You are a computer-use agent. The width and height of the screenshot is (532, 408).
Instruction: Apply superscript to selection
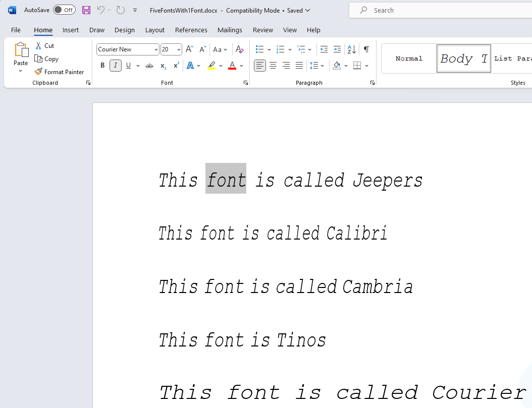(x=176, y=65)
